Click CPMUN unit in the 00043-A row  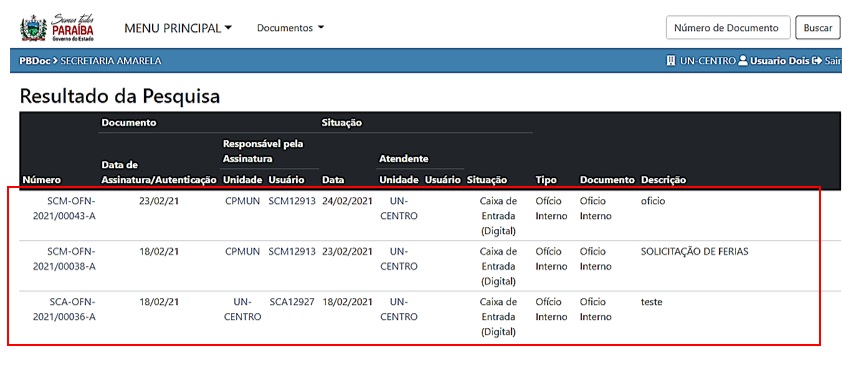[x=243, y=201]
